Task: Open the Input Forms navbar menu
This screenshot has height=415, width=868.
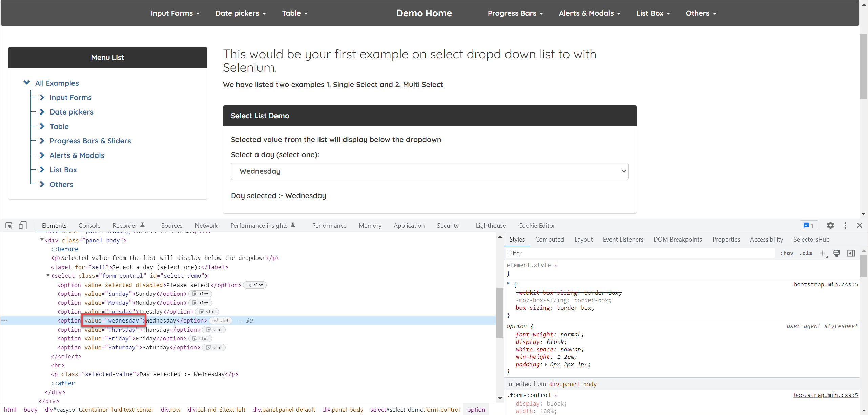Action: click(x=175, y=13)
